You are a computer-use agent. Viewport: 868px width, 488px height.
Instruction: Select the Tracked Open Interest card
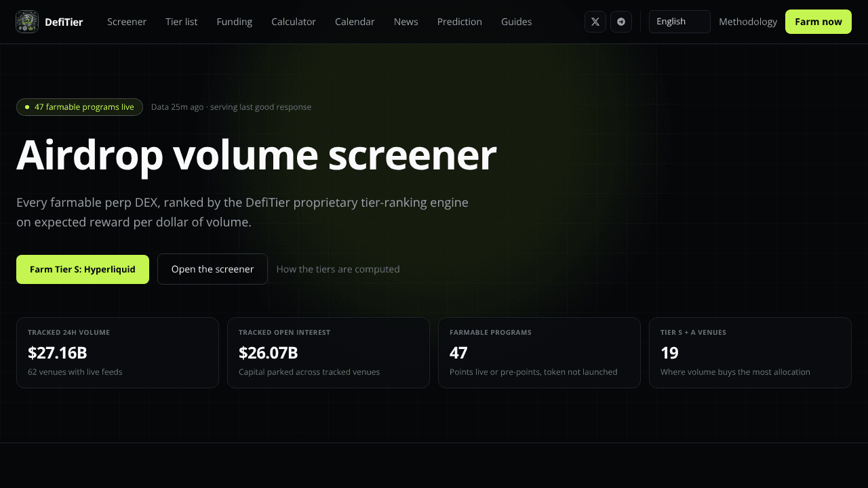tap(328, 352)
